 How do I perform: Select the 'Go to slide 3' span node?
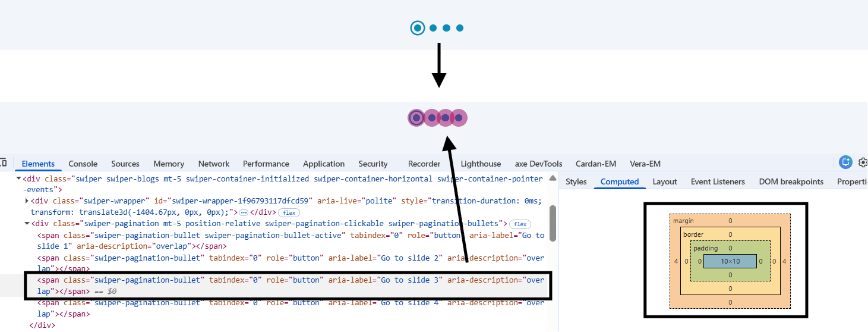pyautogui.click(x=291, y=286)
